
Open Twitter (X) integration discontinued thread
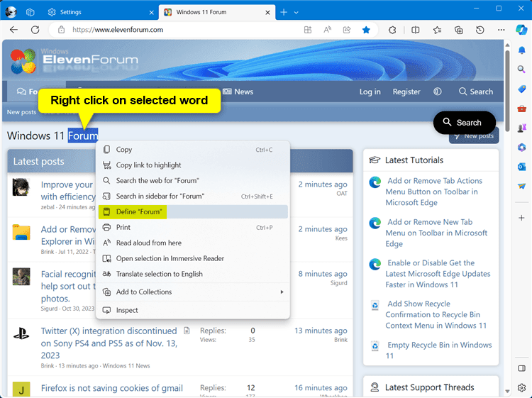coord(109,343)
